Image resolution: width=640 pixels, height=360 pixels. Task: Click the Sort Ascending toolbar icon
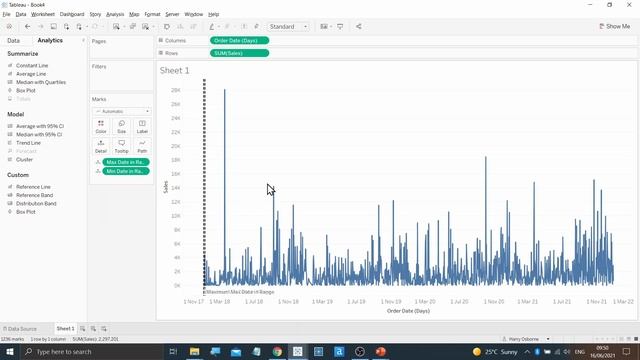tap(180, 27)
